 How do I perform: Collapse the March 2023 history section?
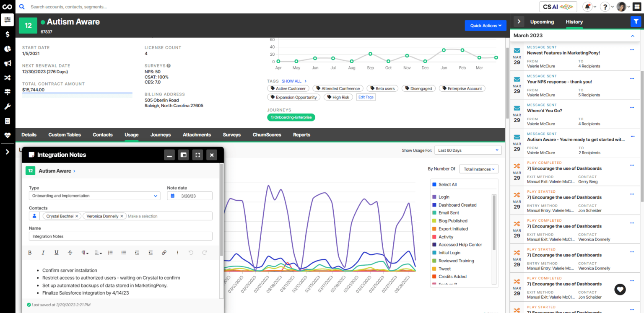[x=632, y=36]
